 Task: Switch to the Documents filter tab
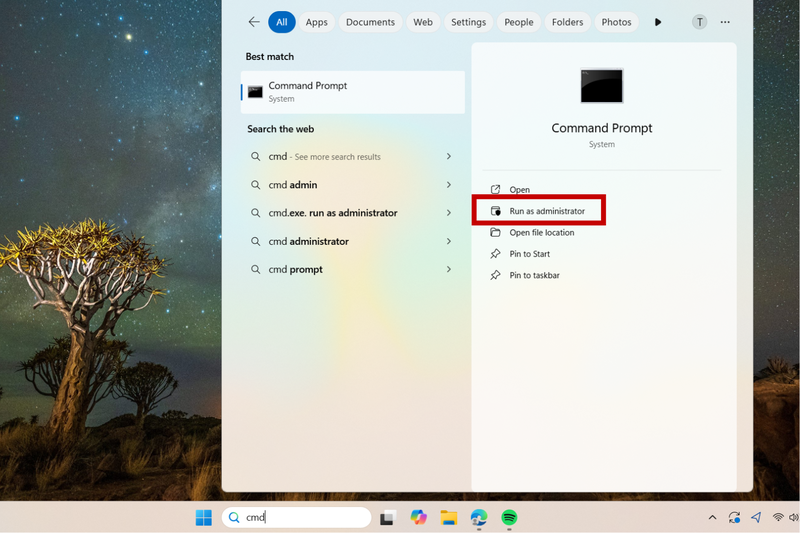370,22
